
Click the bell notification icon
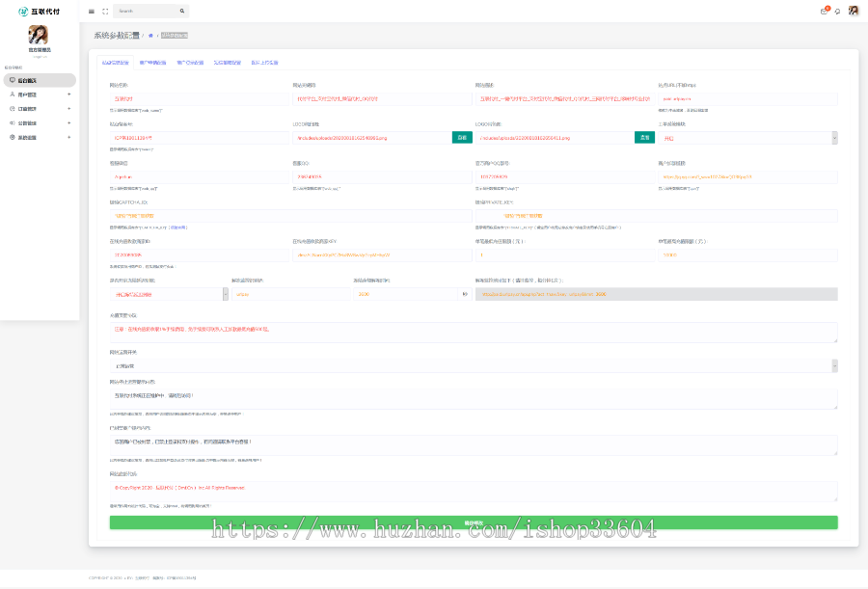[836, 12]
